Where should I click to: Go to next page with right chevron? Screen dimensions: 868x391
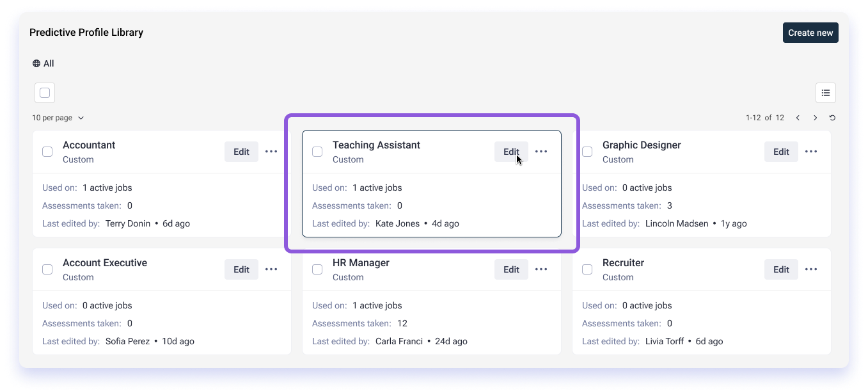[x=815, y=118]
